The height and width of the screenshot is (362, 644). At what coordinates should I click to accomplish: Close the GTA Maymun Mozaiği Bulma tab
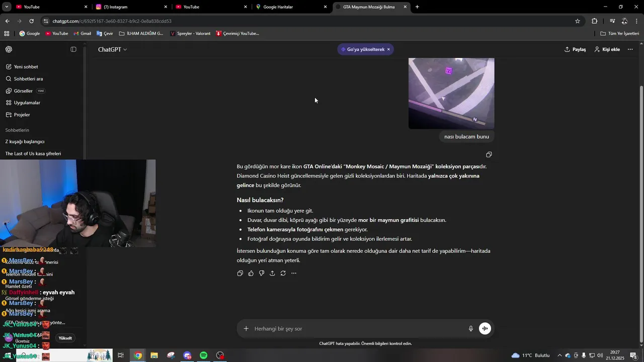(x=406, y=7)
